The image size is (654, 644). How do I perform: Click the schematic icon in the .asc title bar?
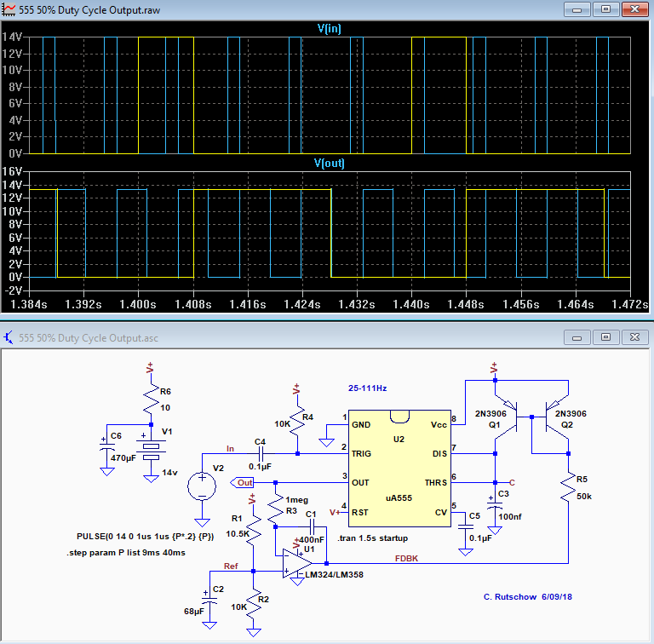tap(9, 337)
